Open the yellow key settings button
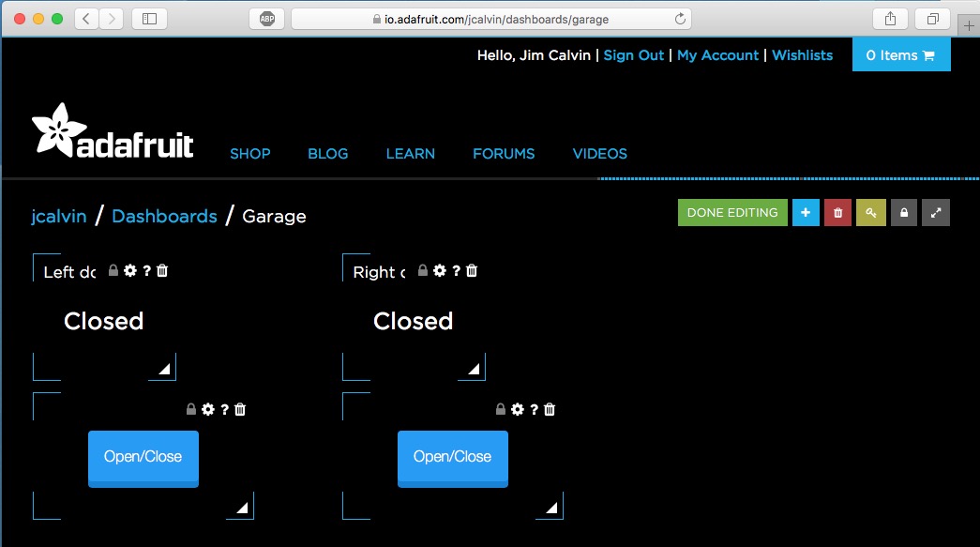This screenshot has width=980, height=547. tap(870, 213)
